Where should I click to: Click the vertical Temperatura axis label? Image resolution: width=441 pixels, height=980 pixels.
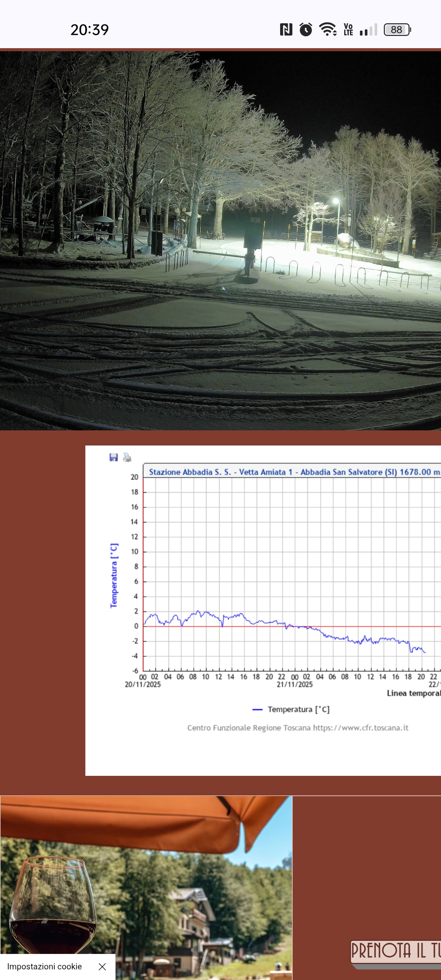[114, 575]
